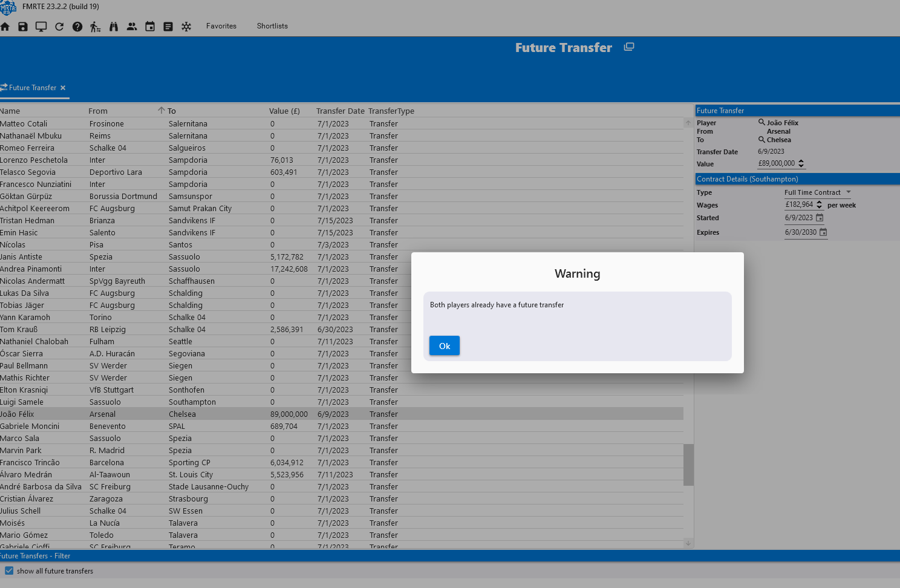Image resolution: width=900 pixels, height=588 pixels.
Task: Click the FMRTE app logo
Action: tap(8, 7)
